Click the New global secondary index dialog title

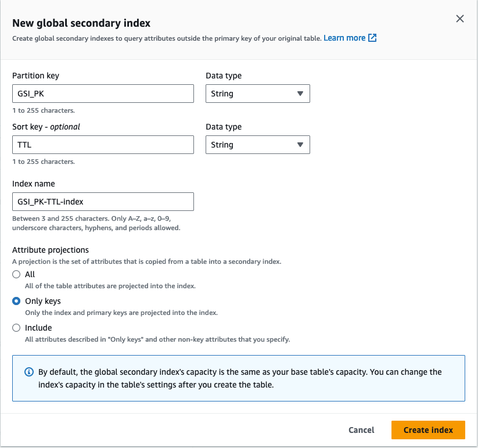[82, 23]
